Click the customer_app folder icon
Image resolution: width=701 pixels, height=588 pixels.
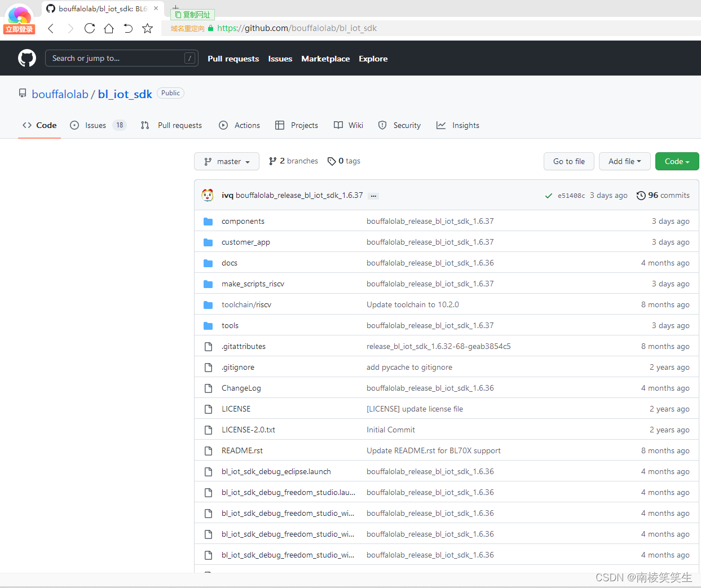point(208,242)
